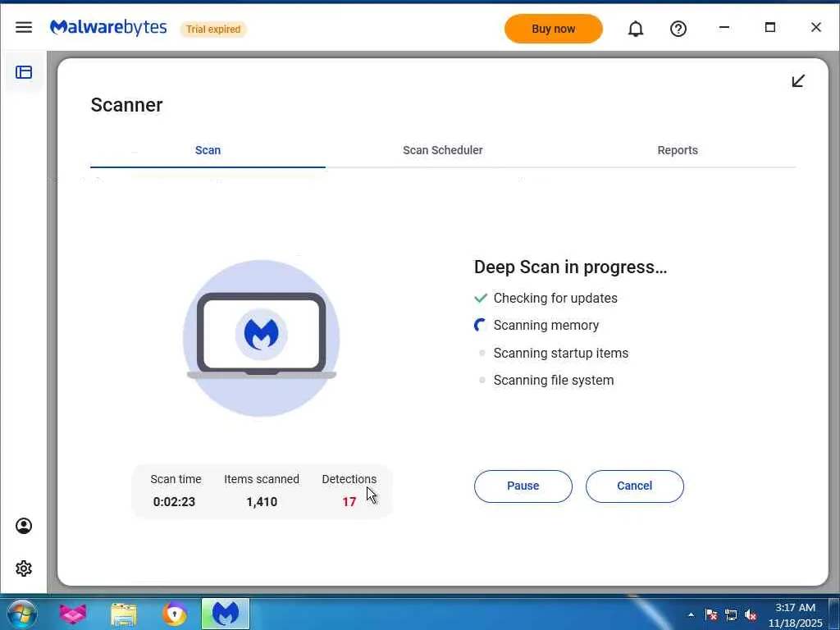Open the hamburger menu
Viewport: 840px width, 630px height.
point(24,27)
